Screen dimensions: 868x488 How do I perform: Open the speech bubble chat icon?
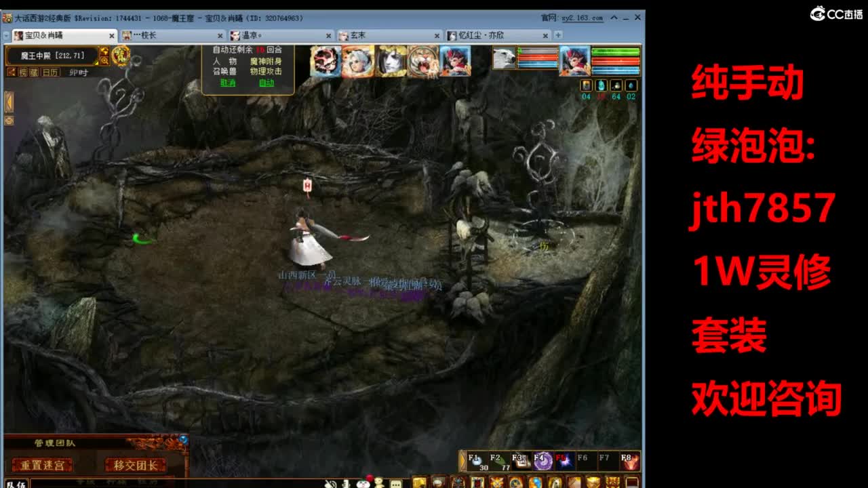click(396, 484)
